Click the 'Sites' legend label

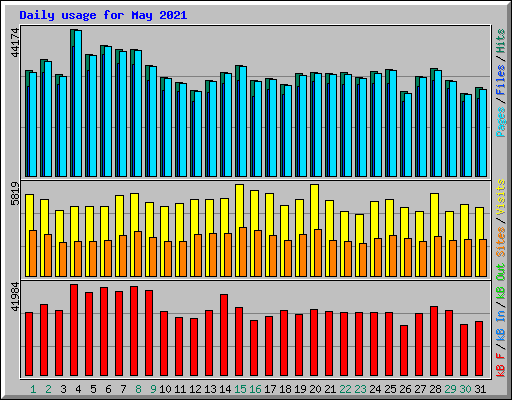[x=501, y=242]
